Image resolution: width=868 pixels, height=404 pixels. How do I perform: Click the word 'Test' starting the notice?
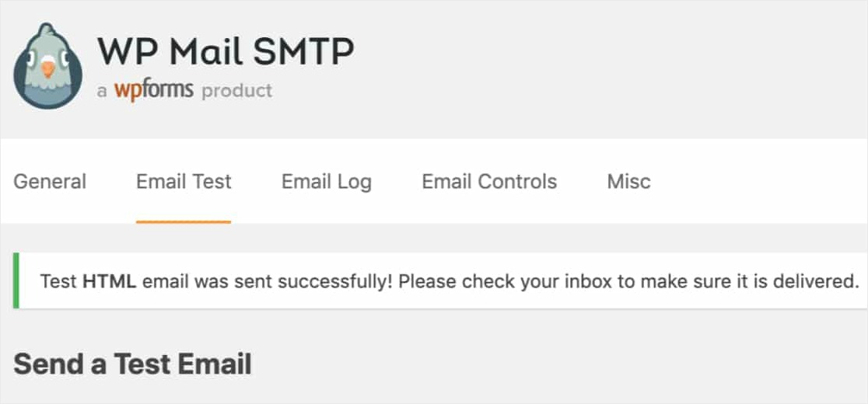tap(58, 281)
